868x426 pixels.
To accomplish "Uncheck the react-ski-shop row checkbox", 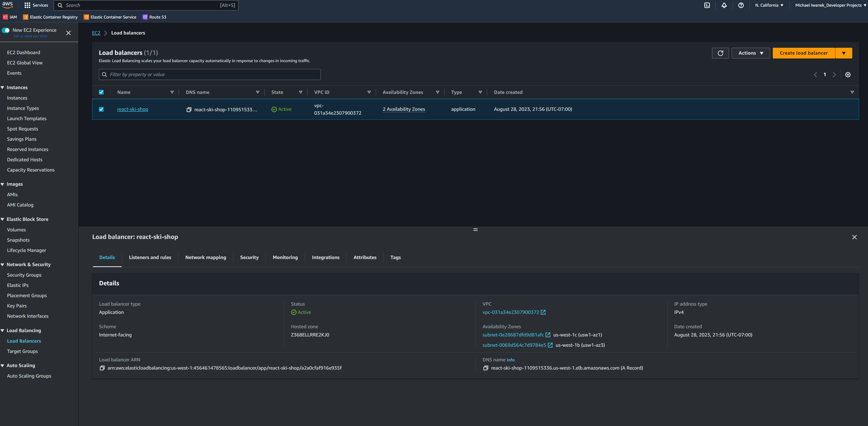I will 101,109.
